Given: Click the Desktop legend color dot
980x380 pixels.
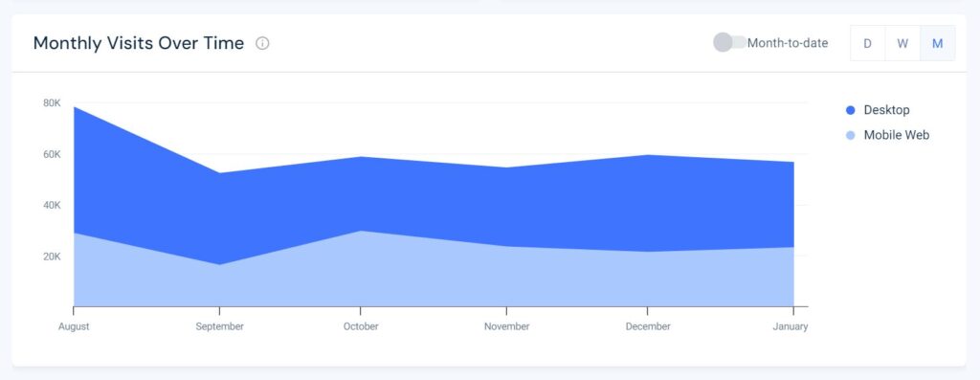Looking at the screenshot, I should pyautogui.click(x=850, y=110).
